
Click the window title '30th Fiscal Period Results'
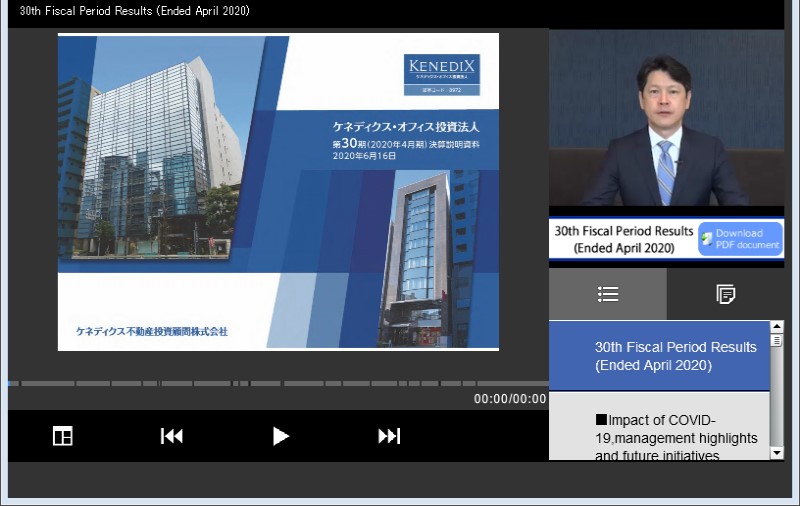[x=134, y=11]
